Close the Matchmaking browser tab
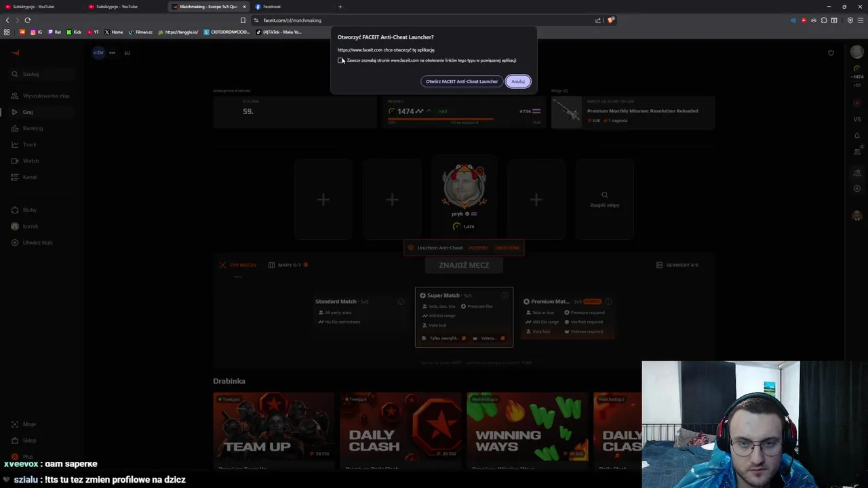 click(x=244, y=7)
